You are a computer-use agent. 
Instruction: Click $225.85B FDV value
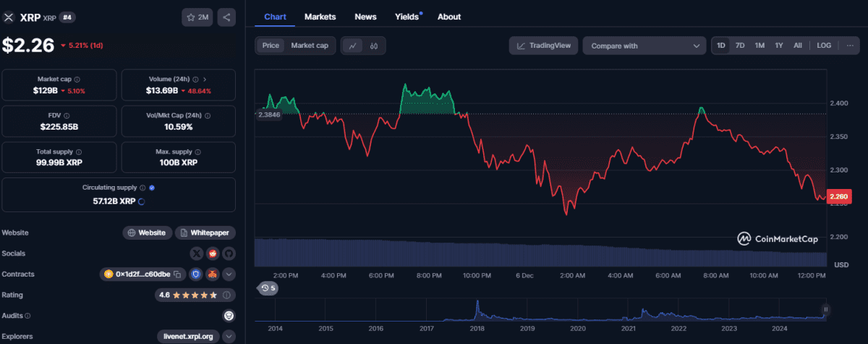(60, 127)
